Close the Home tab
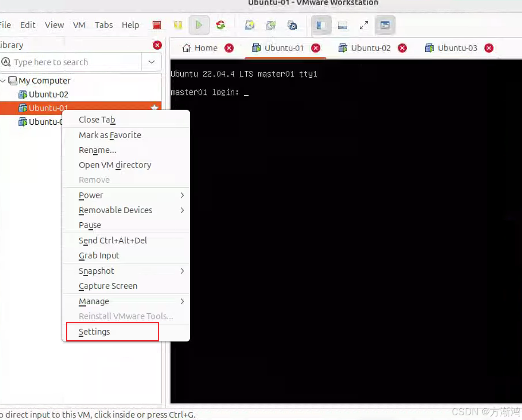Viewport: 522px width, 420px height. click(x=229, y=48)
